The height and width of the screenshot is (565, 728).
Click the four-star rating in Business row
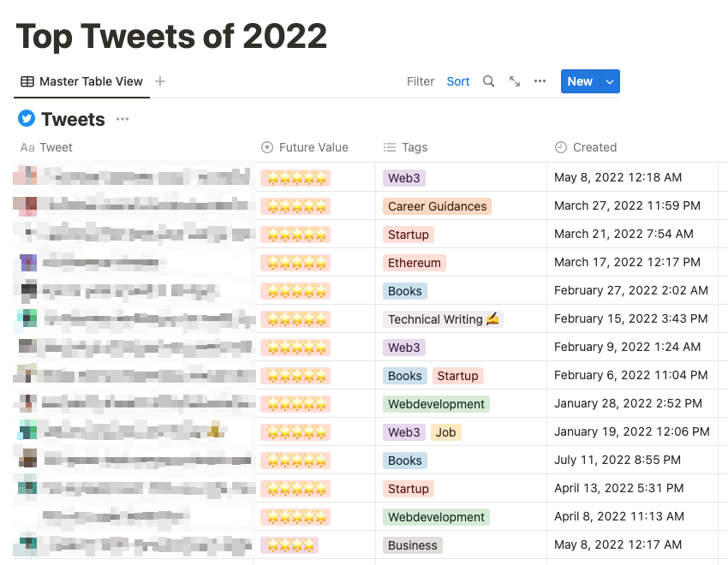(x=289, y=545)
